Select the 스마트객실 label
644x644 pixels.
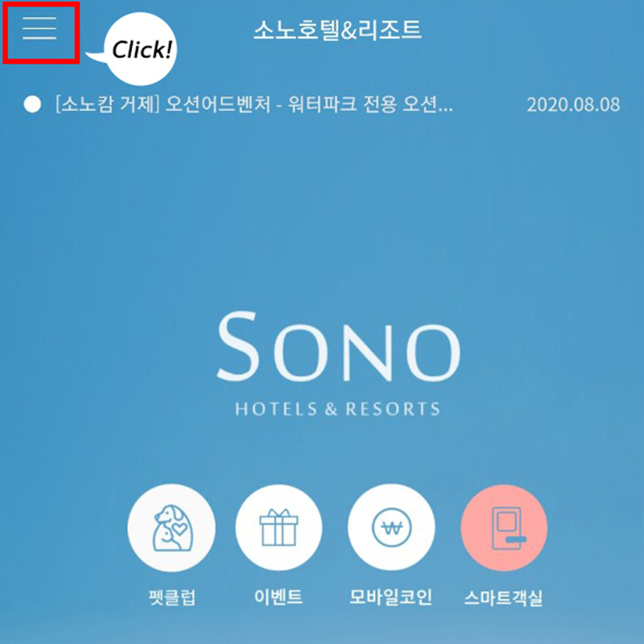click(x=504, y=597)
